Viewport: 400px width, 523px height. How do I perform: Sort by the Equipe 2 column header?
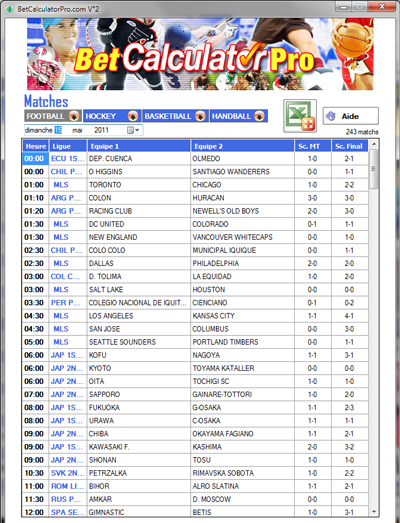[x=243, y=146]
